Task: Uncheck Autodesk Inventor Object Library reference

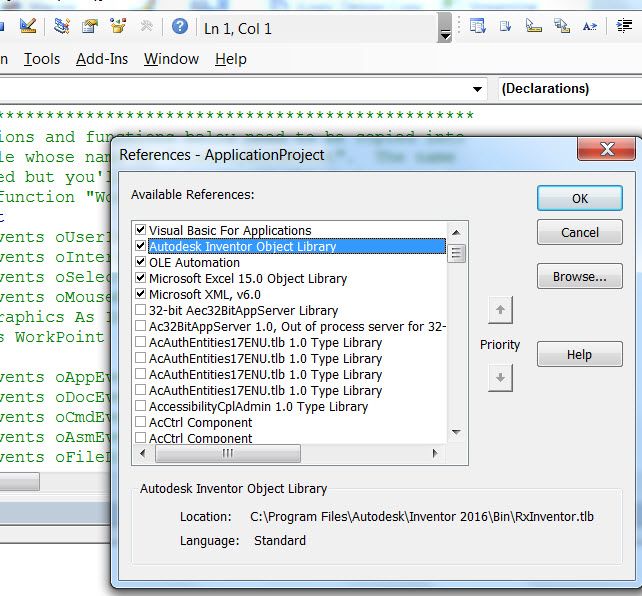Action: [140, 246]
